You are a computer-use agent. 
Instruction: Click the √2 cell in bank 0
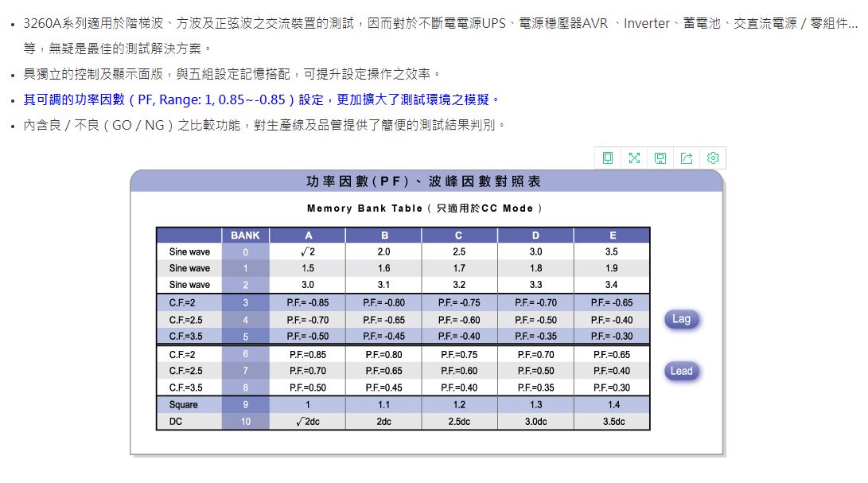pyautogui.click(x=308, y=251)
